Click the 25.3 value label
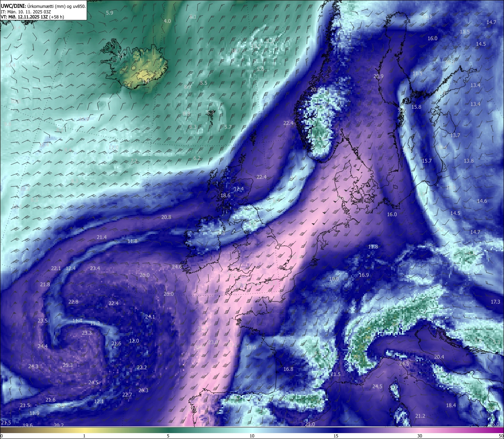This screenshot has height=439, width=504. click(x=68, y=365)
